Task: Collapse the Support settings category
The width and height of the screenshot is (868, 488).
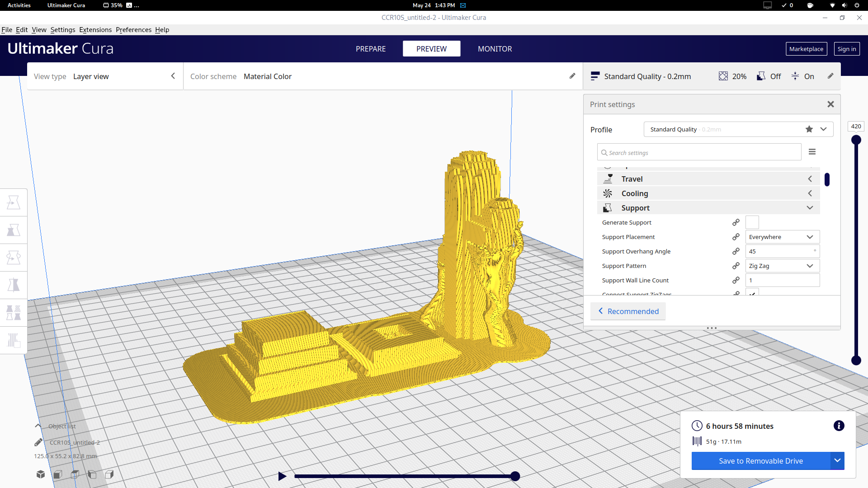Action: point(708,208)
